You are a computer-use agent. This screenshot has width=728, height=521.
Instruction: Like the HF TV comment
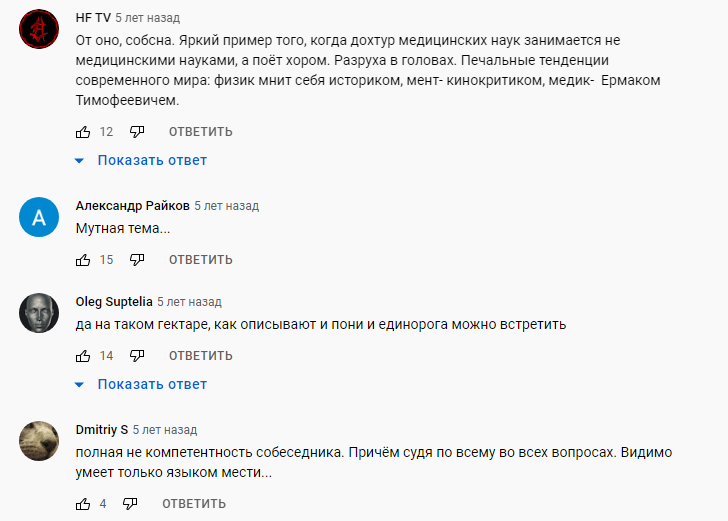(x=83, y=132)
